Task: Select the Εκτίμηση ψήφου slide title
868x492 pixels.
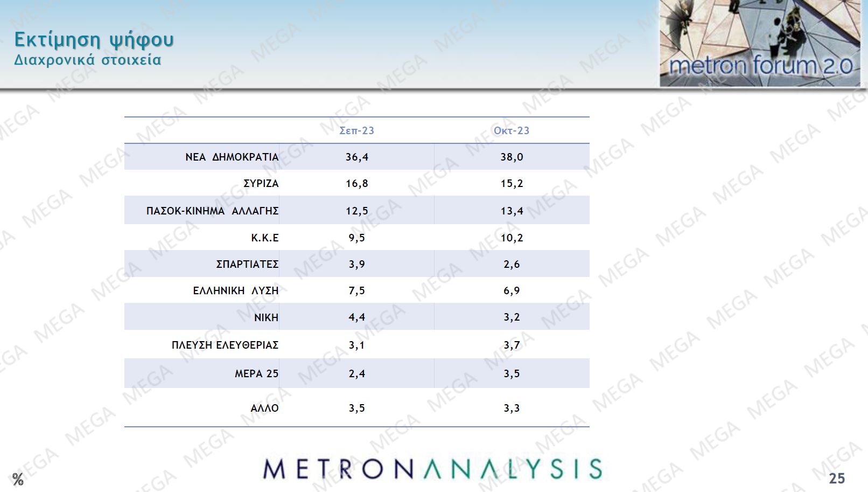Action: point(94,39)
